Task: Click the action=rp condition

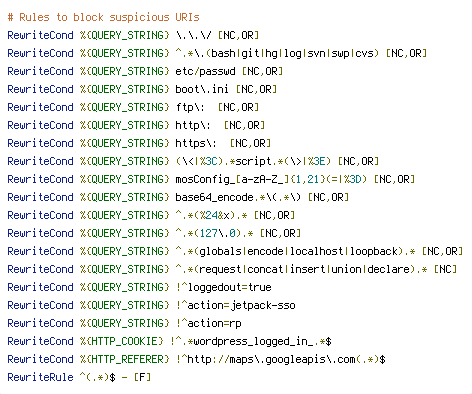Action: pos(209,323)
